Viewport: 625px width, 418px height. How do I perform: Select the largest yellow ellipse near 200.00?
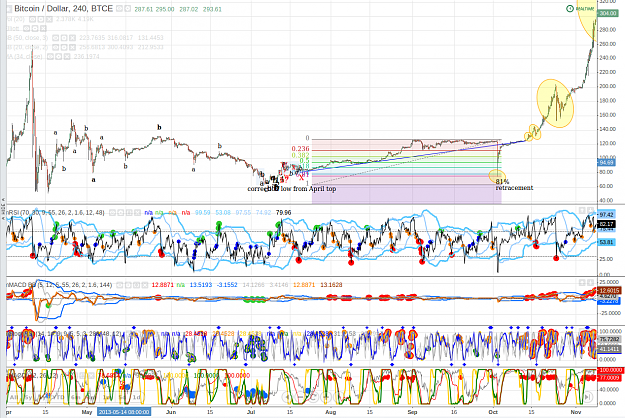[x=555, y=104]
